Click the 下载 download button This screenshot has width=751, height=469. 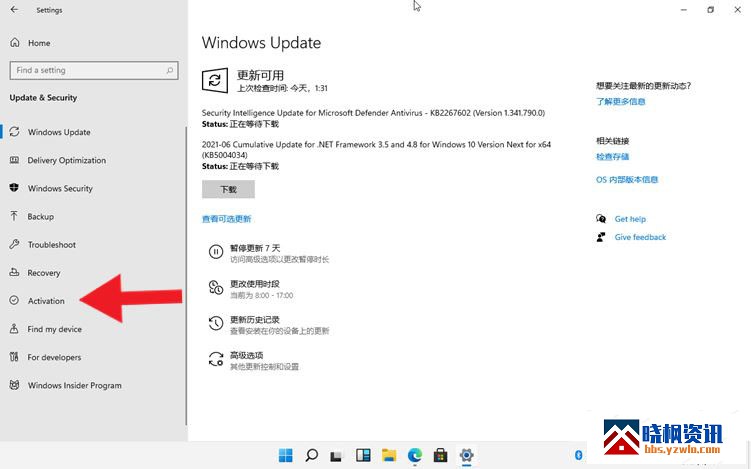228,189
